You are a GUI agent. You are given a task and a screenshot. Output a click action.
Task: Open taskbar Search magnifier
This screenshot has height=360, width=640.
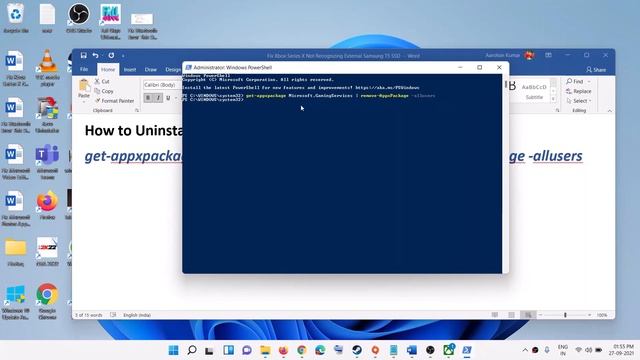191,350
